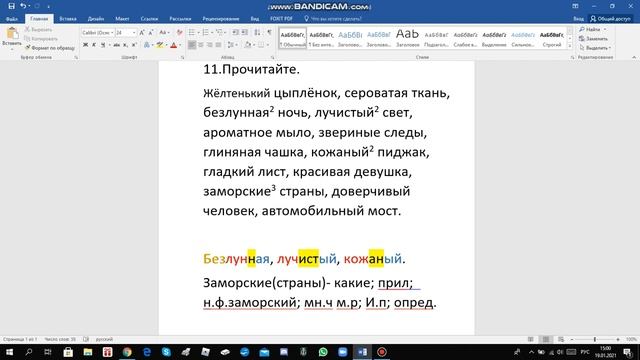Image resolution: width=640 pixels, height=360 pixels.
Task: Align text to the right
Action: pyautogui.click(x=209, y=45)
